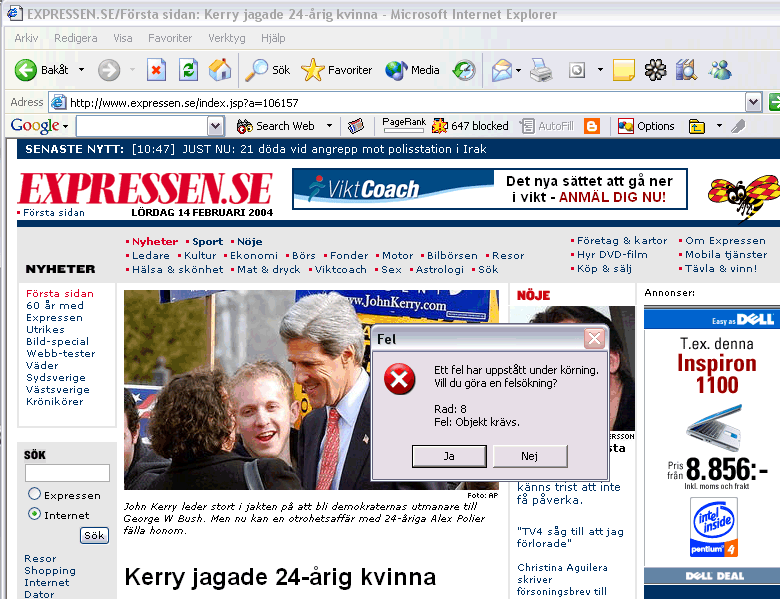This screenshot has width=780, height=599.
Task: Expand the Bakåt history dropdown arrow
Action: point(81,70)
